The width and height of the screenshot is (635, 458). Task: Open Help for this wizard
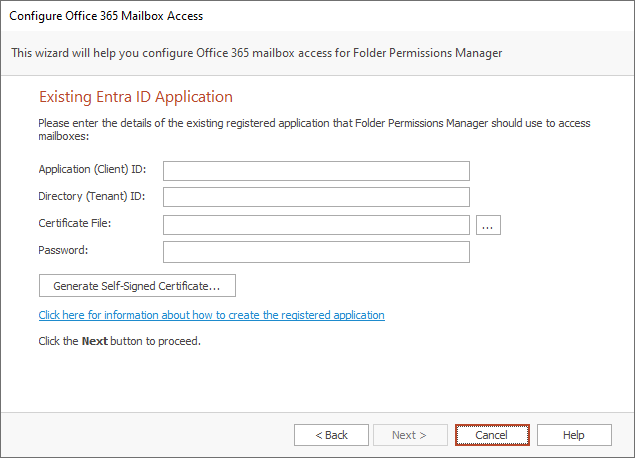click(x=574, y=435)
